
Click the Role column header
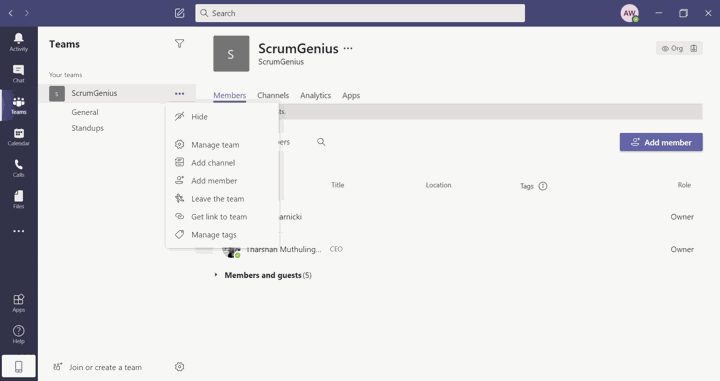tap(684, 185)
